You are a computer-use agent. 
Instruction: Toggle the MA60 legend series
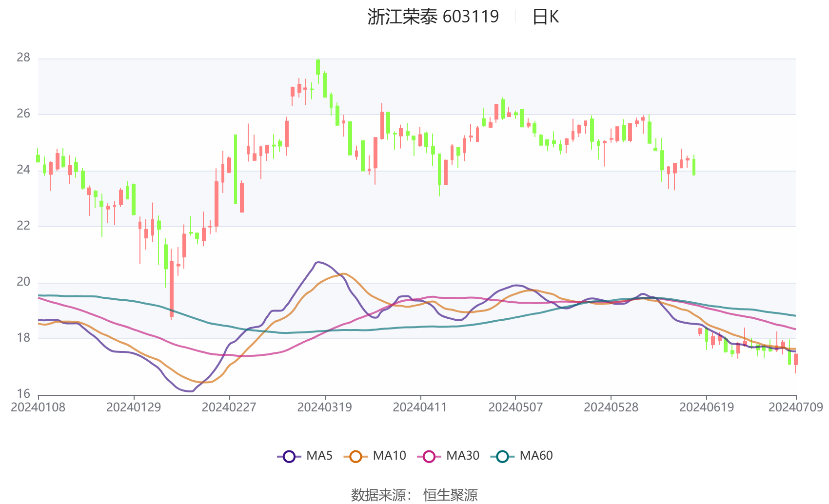pyautogui.click(x=522, y=456)
